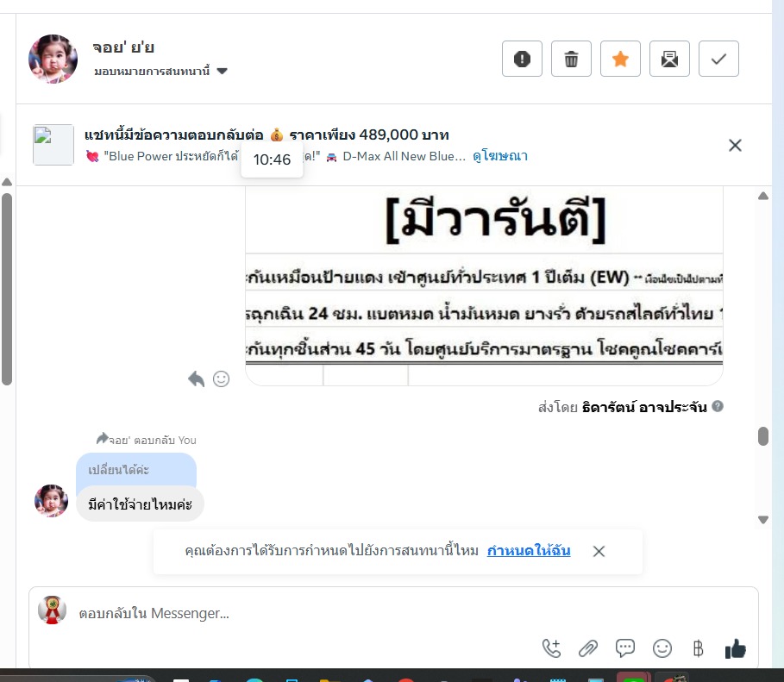Open emoji picker in reply toolbar
The height and width of the screenshot is (682, 784).
(662, 648)
